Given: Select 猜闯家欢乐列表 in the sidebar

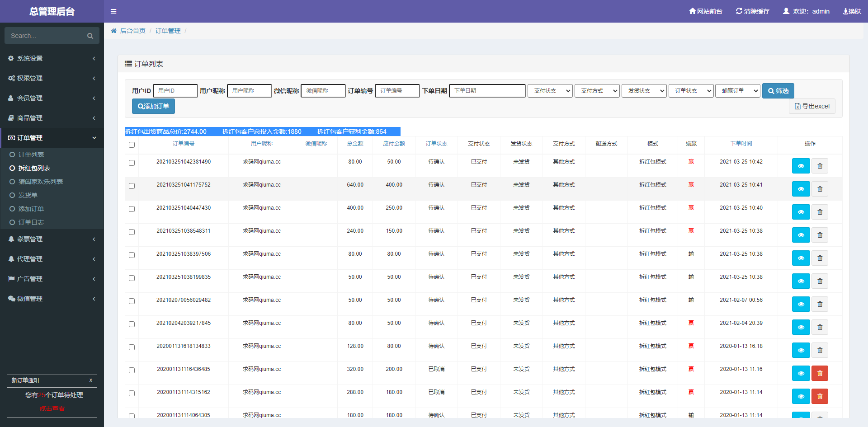Looking at the screenshot, I should coord(41,182).
